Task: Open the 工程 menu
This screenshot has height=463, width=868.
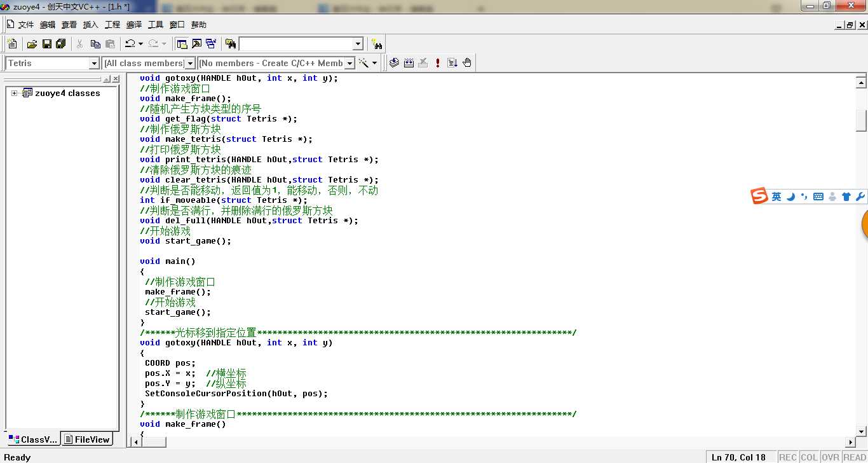Action: [x=112, y=24]
